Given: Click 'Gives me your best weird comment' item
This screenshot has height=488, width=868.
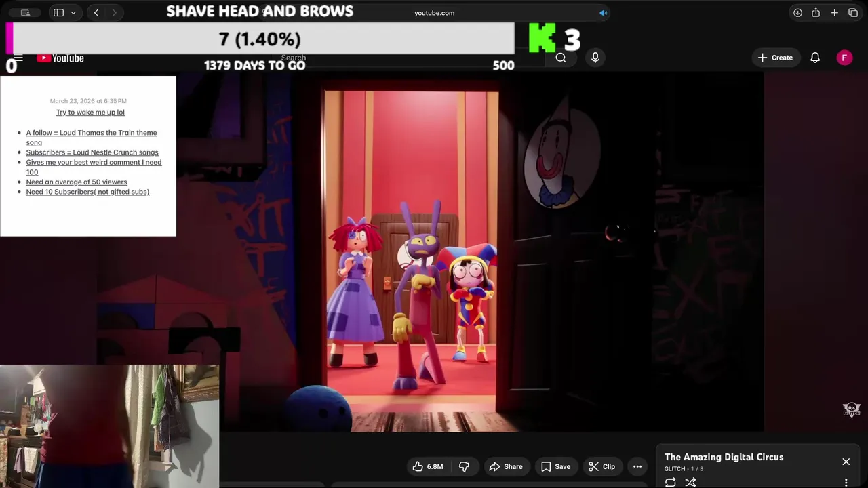Looking at the screenshot, I should 94,167.
